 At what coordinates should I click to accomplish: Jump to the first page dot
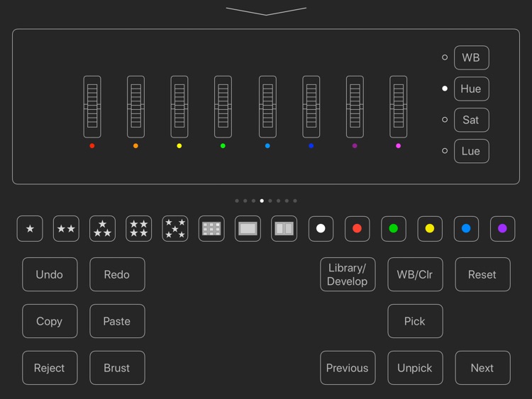point(237,201)
